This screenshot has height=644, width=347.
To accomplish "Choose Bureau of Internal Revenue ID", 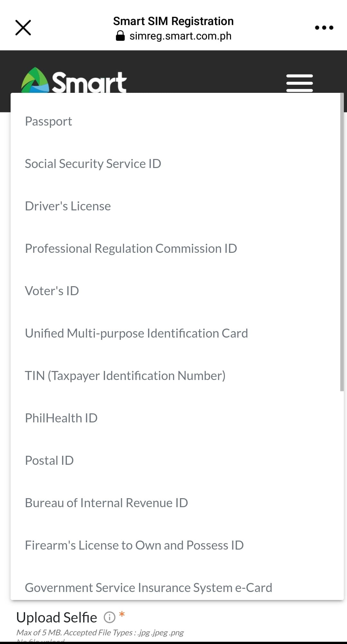I will point(106,503).
